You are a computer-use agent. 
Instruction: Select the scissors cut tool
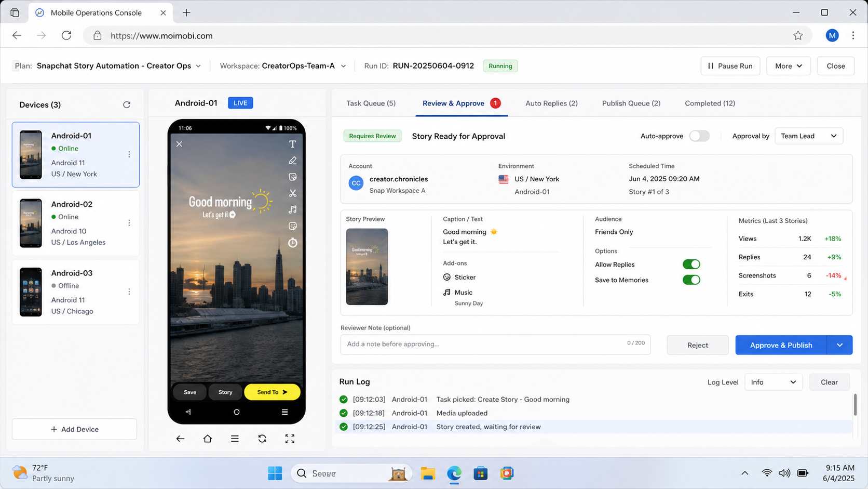(293, 193)
